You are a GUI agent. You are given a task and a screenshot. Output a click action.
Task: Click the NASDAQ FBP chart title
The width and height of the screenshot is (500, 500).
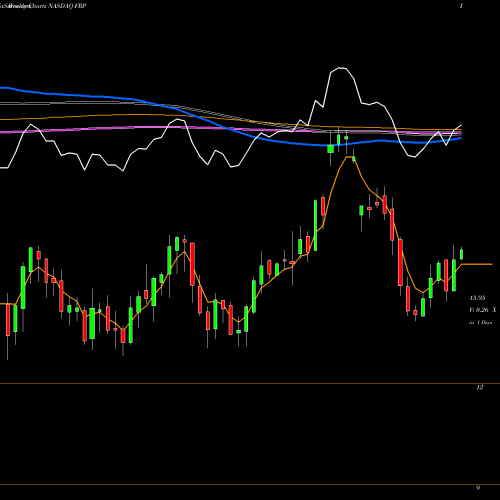[67, 6]
